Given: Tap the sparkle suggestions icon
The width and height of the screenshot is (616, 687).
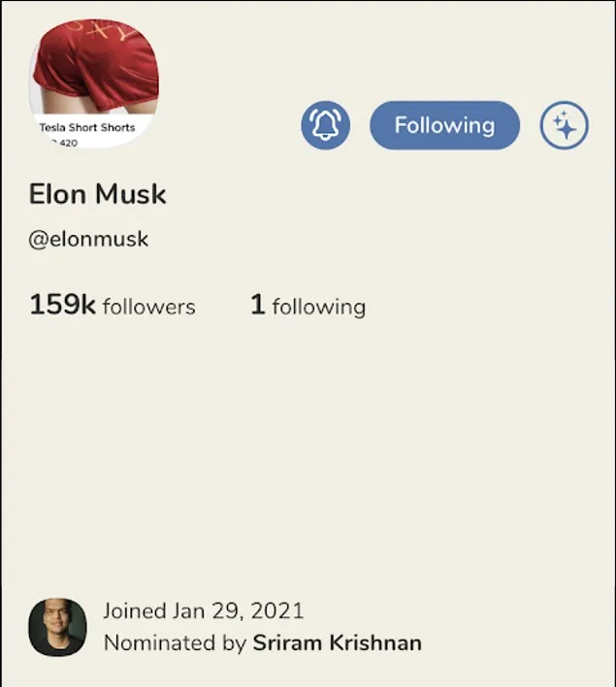Looking at the screenshot, I should tap(564, 126).
